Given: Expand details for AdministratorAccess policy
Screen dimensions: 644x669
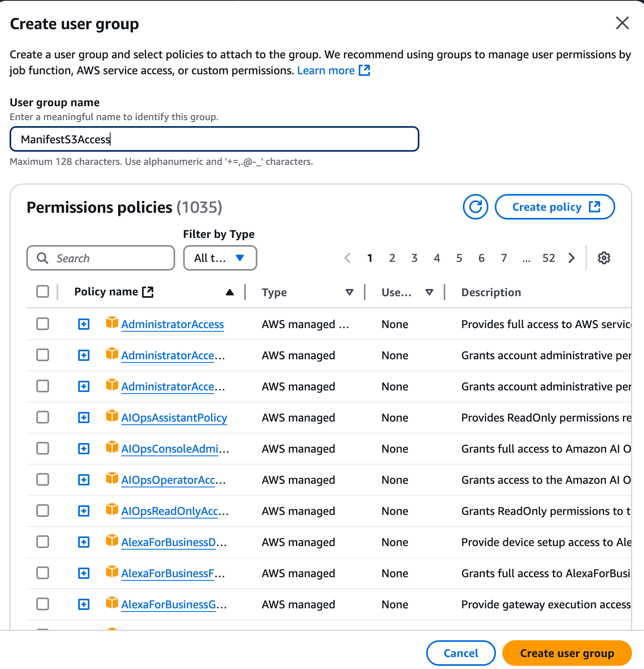Looking at the screenshot, I should click(83, 324).
